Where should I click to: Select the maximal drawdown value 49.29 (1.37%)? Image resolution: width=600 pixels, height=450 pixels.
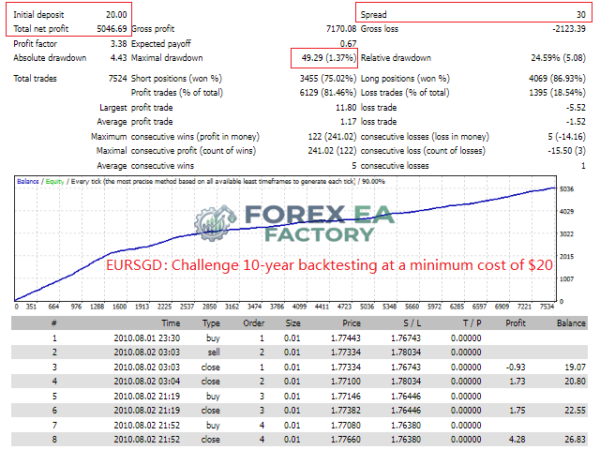click(x=329, y=58)
